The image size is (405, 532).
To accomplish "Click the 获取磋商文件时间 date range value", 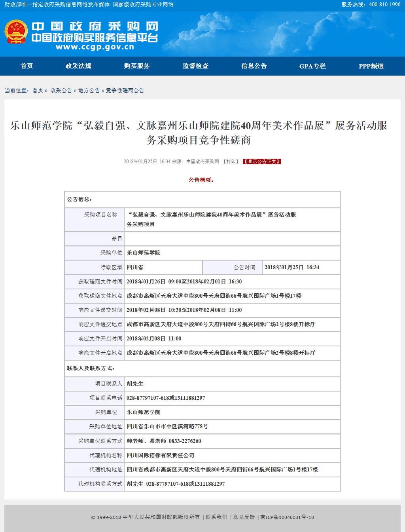I will [184, 281].
